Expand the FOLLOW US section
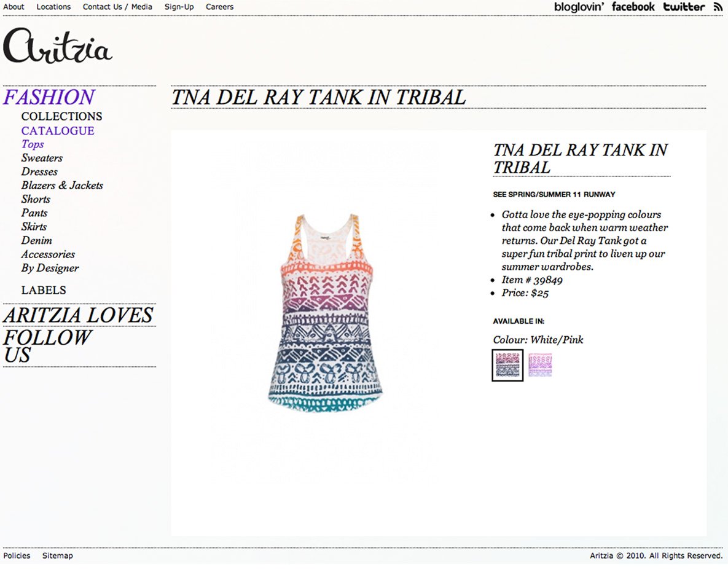This screenshot has width=728, height=569. coord(47,346)
